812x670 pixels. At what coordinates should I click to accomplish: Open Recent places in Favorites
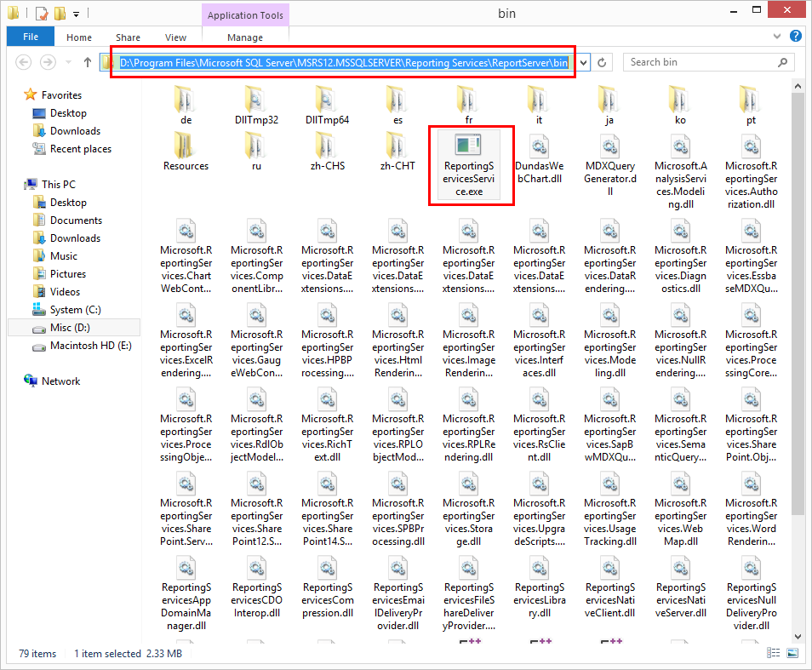click(x=80, y=149)
